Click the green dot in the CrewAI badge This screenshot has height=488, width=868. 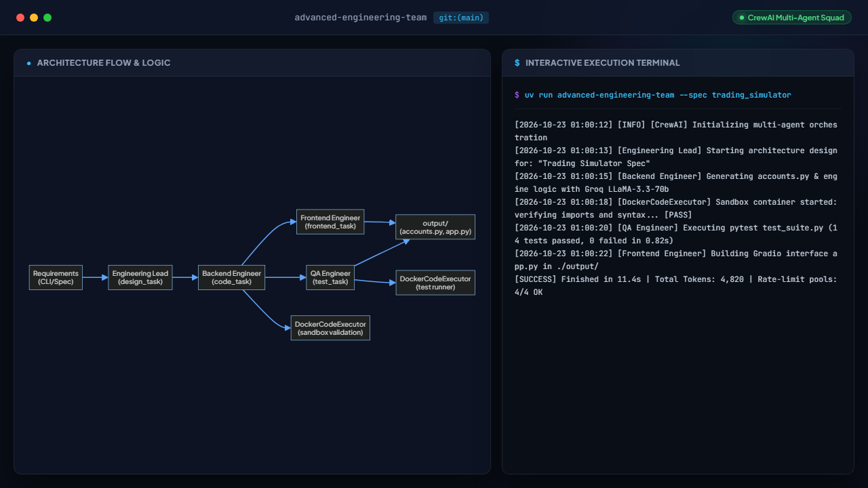pos(742,18)
